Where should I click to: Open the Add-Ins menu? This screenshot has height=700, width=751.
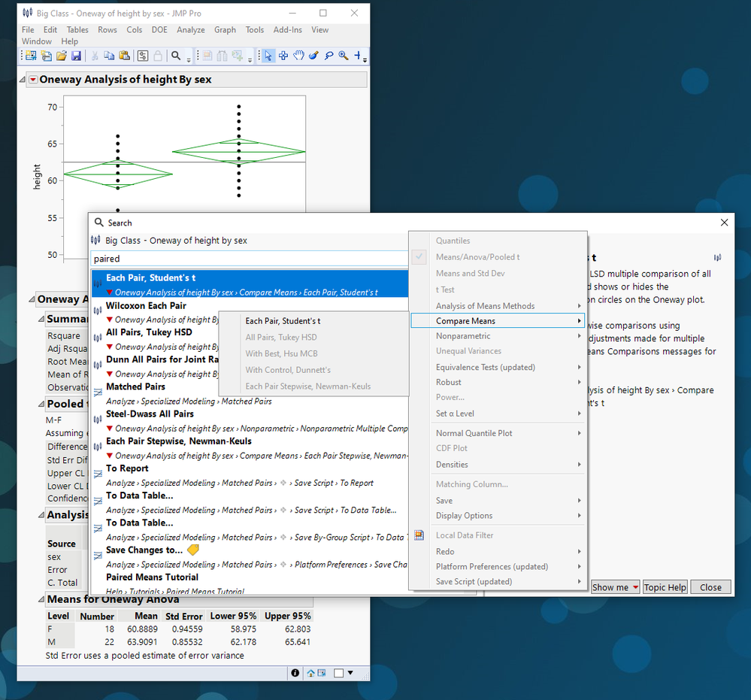pyautogui.click(x=287, y=30)
